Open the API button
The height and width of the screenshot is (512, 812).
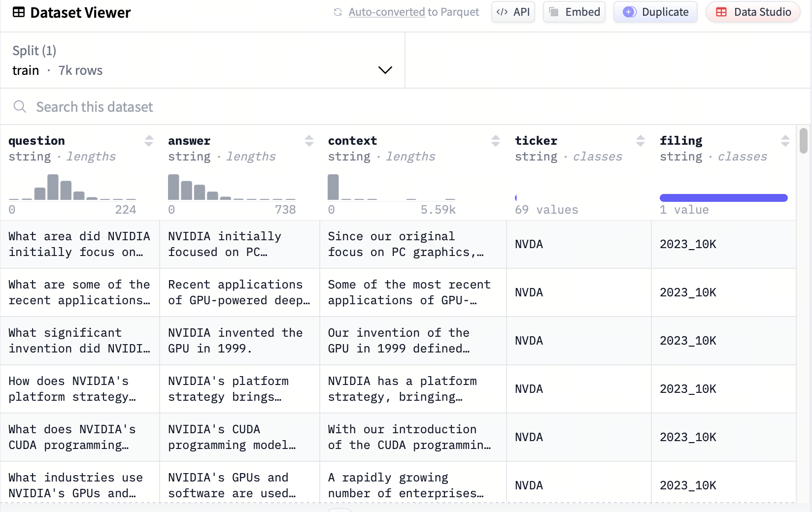pyautogui.click(x=513, y=12)
